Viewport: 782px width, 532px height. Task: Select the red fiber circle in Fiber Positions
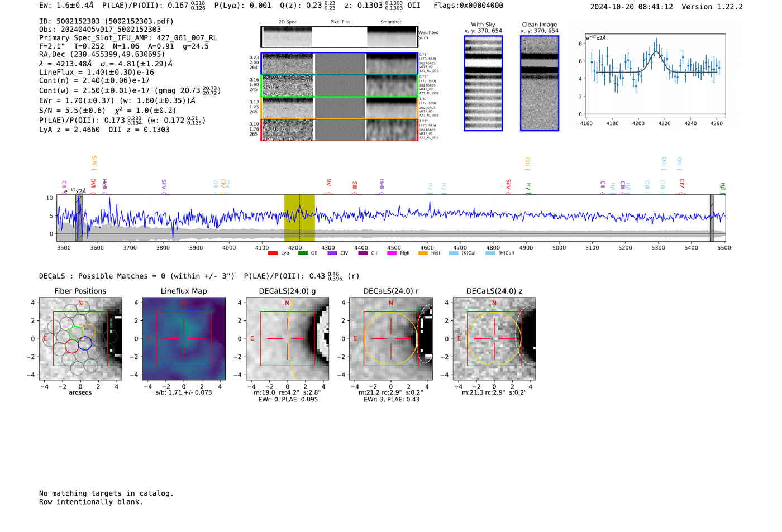tap(71, 346)
